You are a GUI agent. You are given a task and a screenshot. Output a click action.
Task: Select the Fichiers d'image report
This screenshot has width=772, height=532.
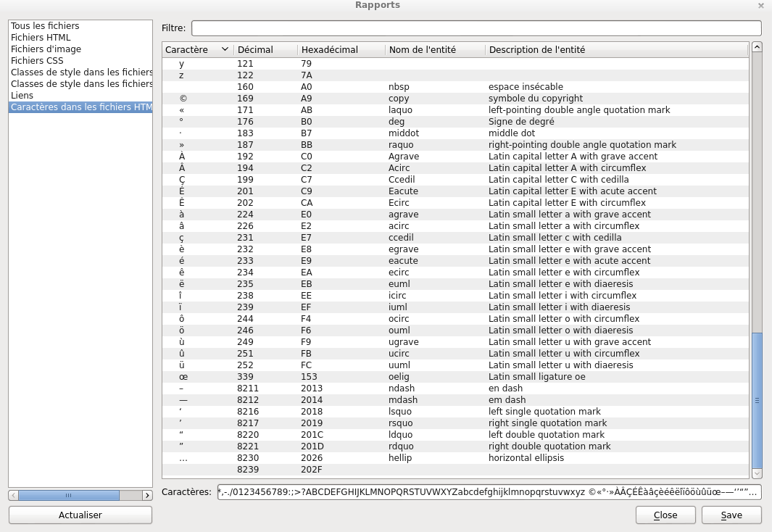click(x=46, y=49)
